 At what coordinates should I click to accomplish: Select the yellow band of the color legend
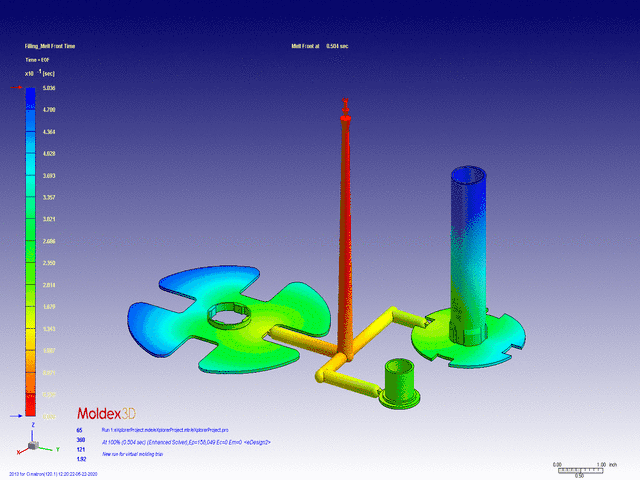[31, 339]
